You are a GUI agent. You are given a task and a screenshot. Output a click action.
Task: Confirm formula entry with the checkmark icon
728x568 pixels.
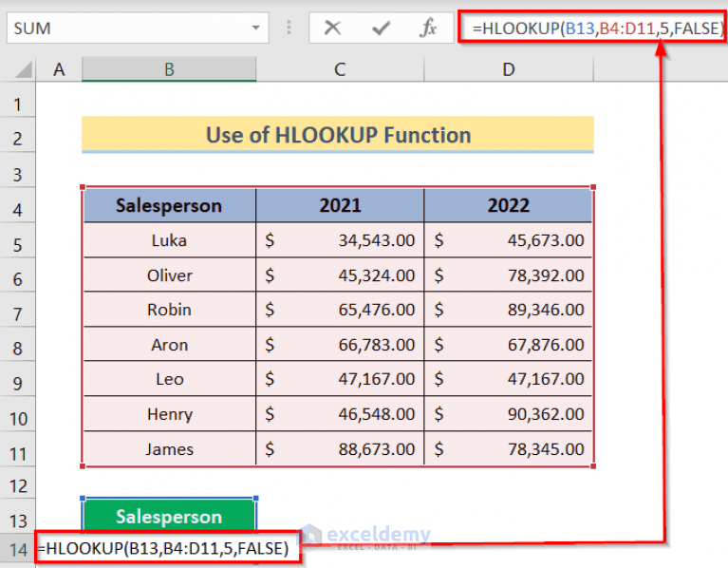click(381, 28)
